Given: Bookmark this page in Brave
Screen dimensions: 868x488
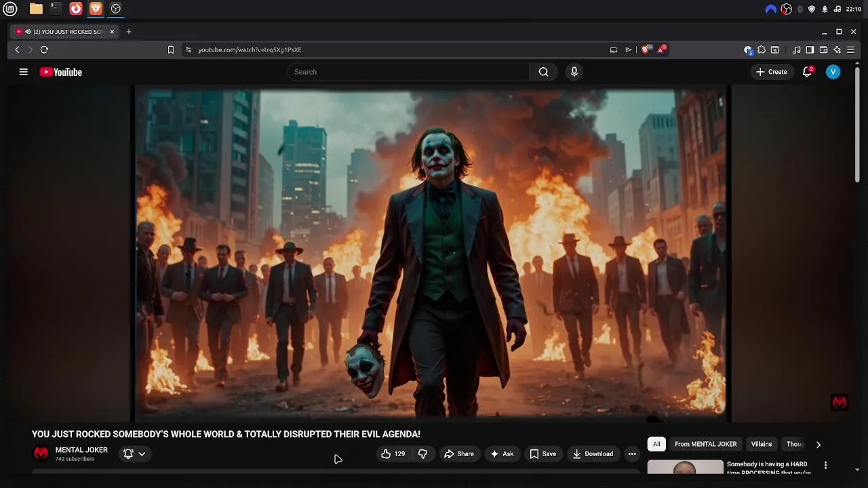Looking at the screenshot, I should (x=171, y=49).
